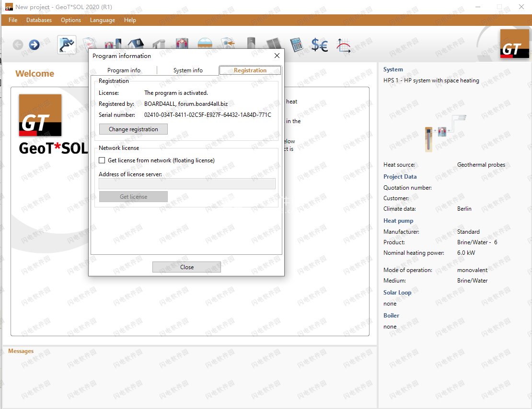This screenshot has width=532, height=409.
Task: Open the Databases menu
Action: coord(39,20)
